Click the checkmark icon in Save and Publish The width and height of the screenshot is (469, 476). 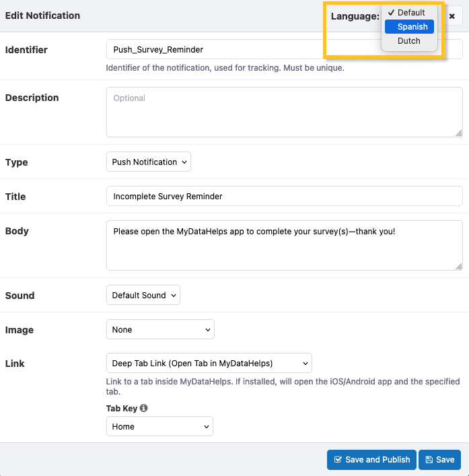pyautogui.click(x=338, y=460)
